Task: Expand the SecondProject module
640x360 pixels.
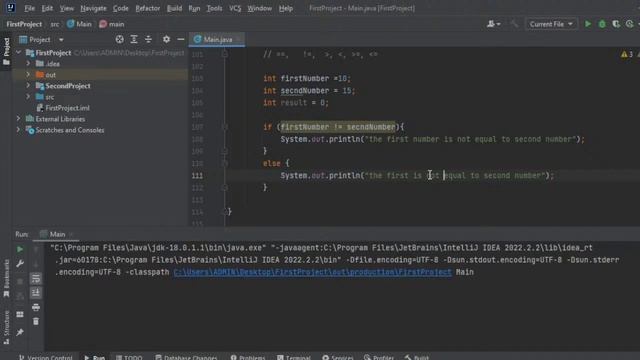Action: [x=28, y=86]
